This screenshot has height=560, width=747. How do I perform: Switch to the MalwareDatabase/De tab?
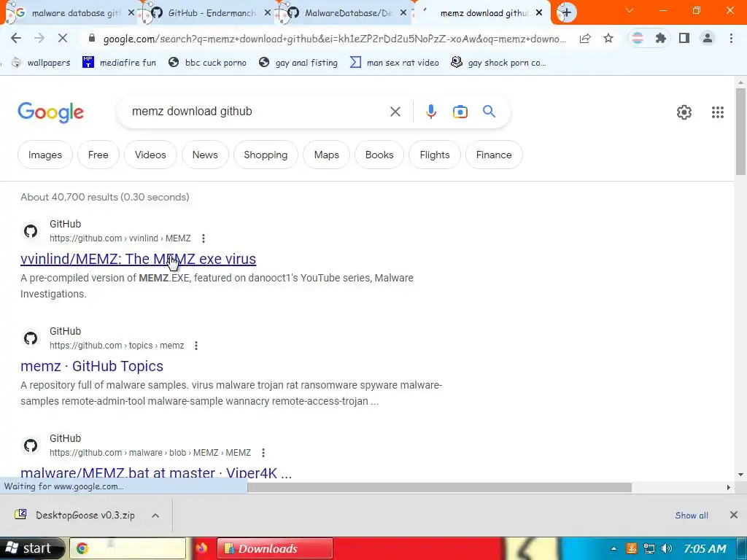[x=343, y=13]
